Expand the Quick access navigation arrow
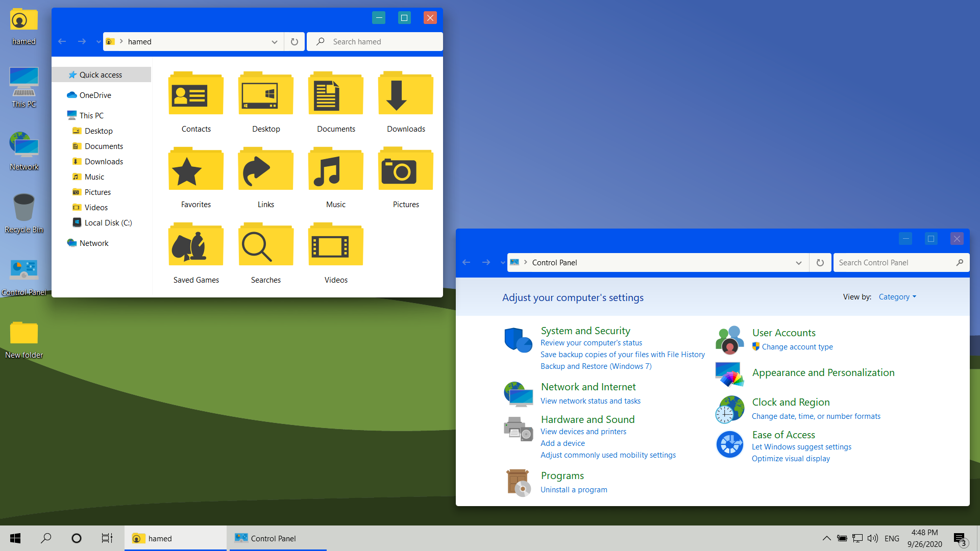This screenshot has height=551, width=980. pyautogui.click(x=63, y=74)
